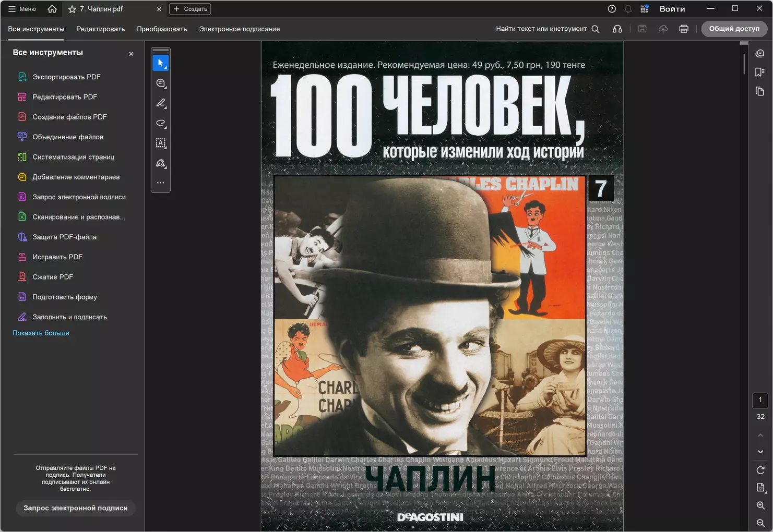Star the 7. Чаплин.pdf document
Screen dimensions: 773x532
pyautogui.click(x=72, y=9)
